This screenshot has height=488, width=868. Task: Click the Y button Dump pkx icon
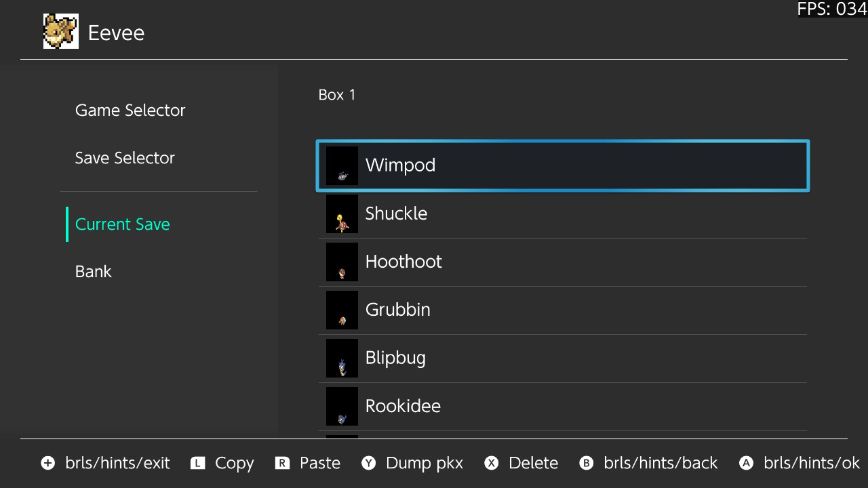(368, 463)
